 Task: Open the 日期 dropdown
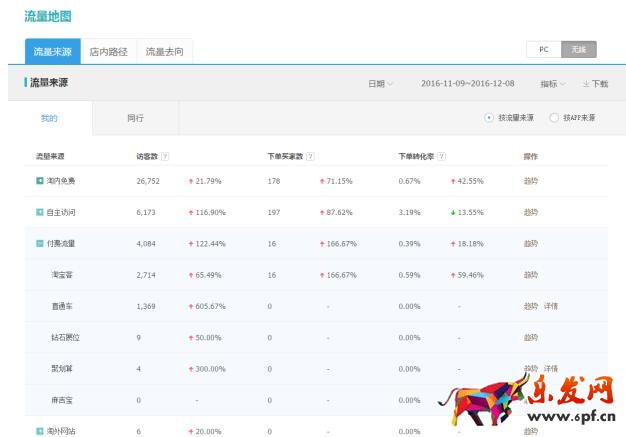click(380, 84)
